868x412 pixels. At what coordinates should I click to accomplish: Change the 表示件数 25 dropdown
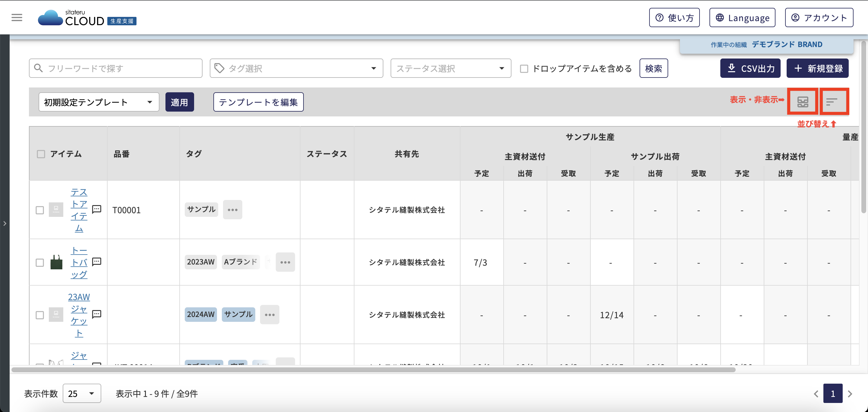(82, 394)
